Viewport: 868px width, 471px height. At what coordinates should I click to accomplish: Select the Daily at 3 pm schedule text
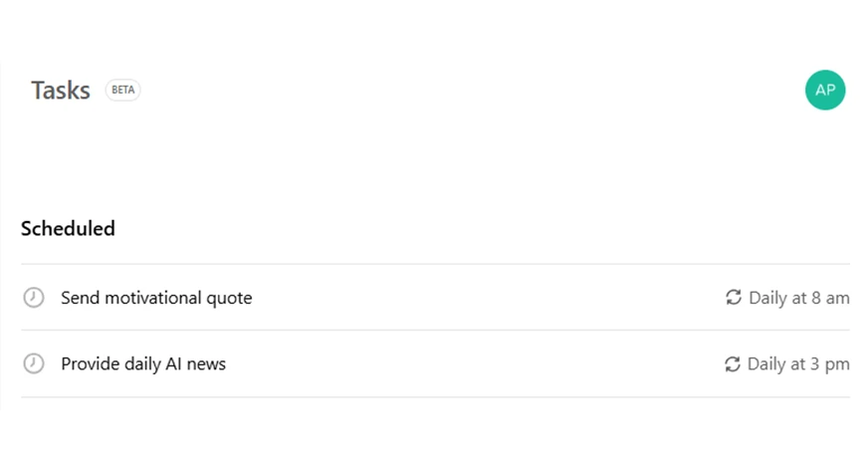798,364
